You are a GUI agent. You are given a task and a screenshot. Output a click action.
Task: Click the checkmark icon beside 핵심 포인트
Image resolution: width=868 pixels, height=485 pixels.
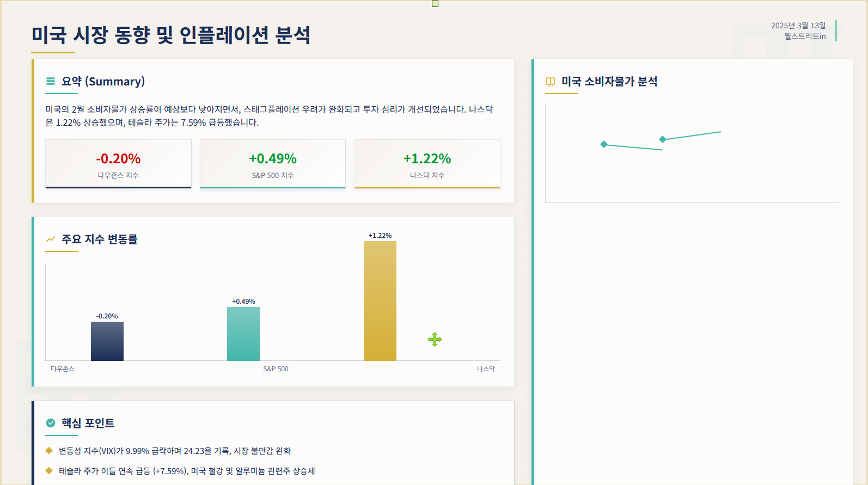[51, 423]
